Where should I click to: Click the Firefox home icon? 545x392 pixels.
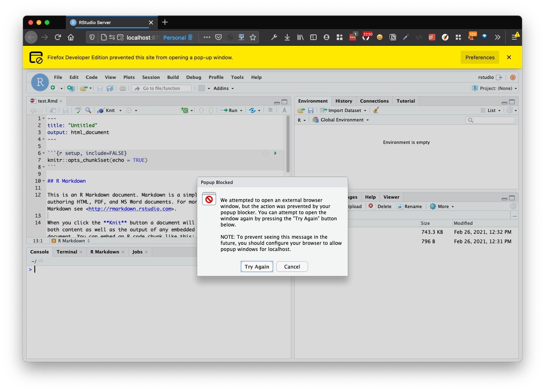tap(71, 38)
